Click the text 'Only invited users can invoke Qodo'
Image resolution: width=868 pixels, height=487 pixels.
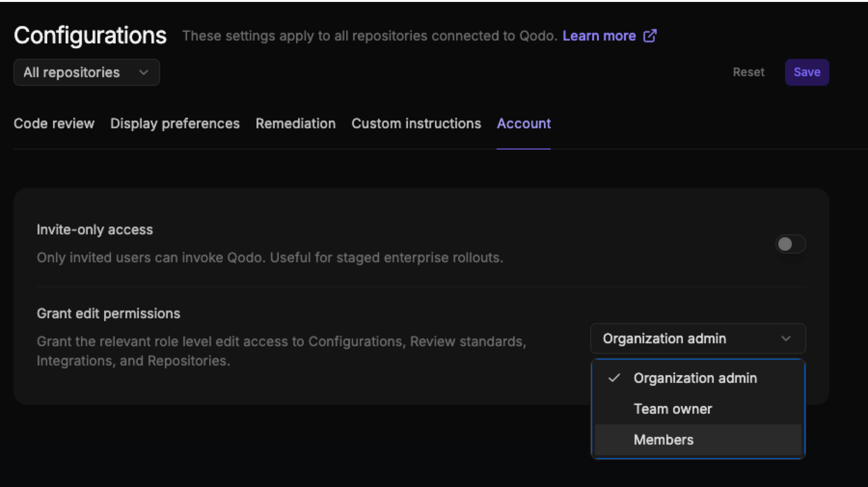[150, 257]
